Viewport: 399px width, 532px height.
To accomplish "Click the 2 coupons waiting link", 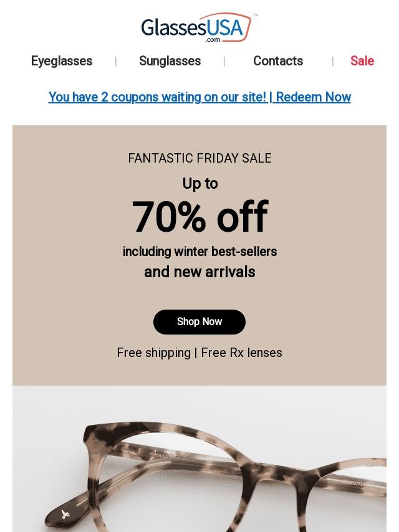I will click(157, 97).
